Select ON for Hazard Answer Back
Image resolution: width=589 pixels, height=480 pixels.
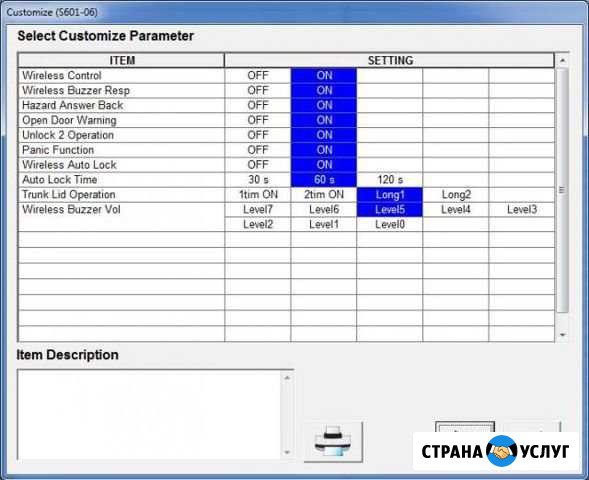324,105
